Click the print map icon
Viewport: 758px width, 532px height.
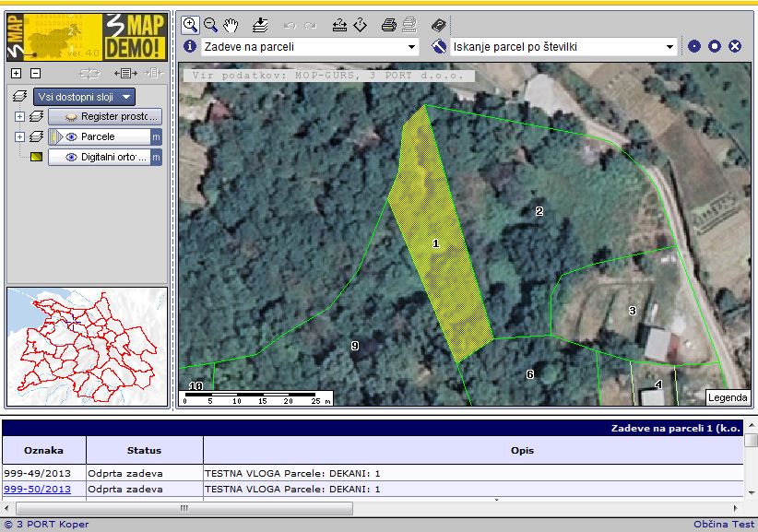click(388, 25)
